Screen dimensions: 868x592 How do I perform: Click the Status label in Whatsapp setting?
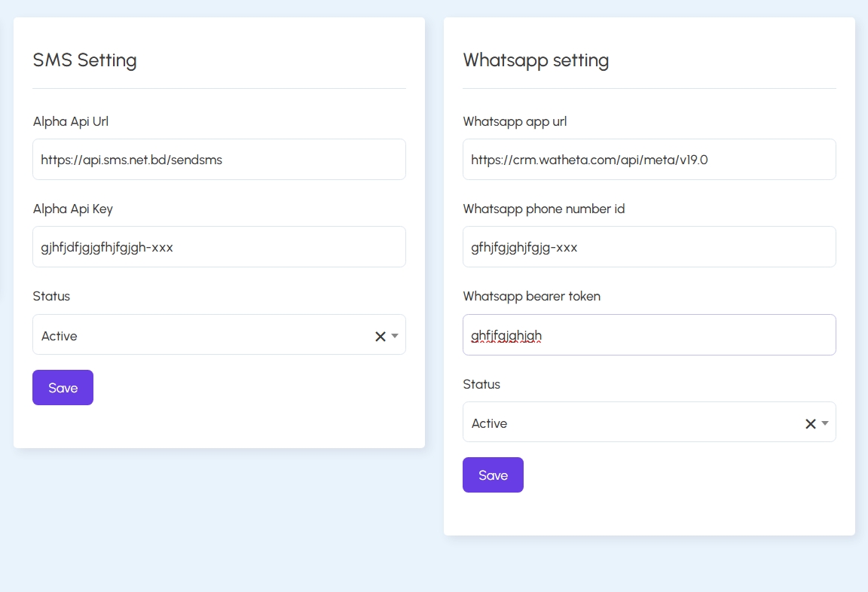click(x=481, y=385)
